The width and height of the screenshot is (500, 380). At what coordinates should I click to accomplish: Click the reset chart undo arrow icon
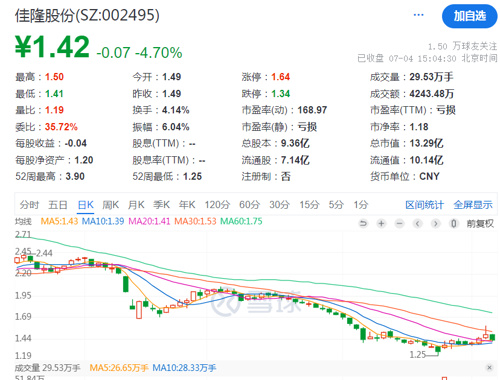363,223
